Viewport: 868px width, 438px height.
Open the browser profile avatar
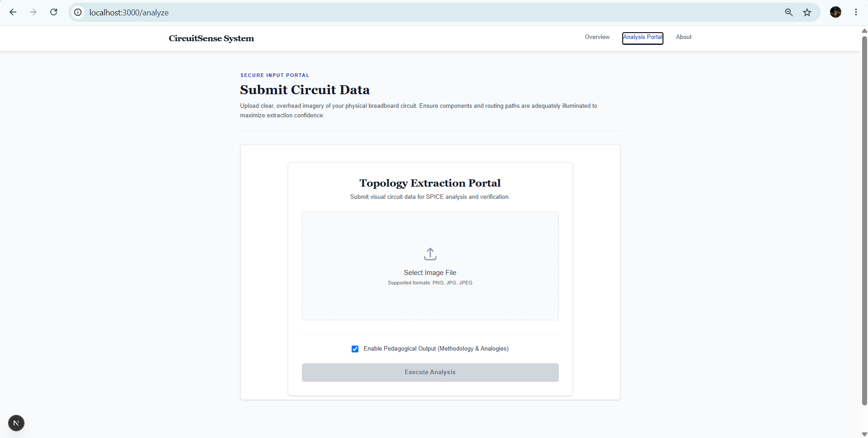click(x=835, y=12)
